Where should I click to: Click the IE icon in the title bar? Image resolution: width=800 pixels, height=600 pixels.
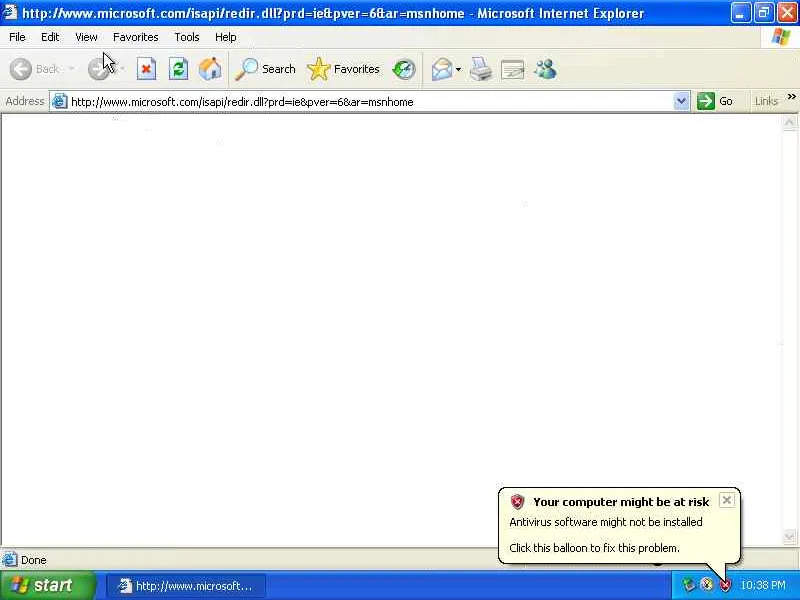point(10,12)
